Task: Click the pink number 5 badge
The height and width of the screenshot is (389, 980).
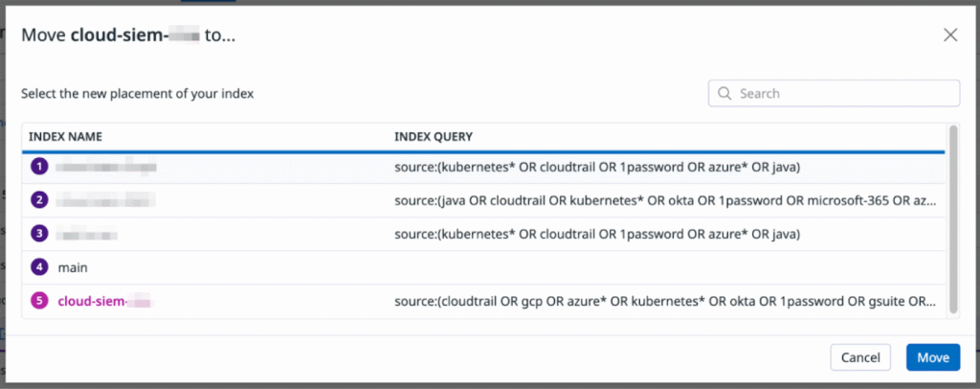Action: [39, 302]
